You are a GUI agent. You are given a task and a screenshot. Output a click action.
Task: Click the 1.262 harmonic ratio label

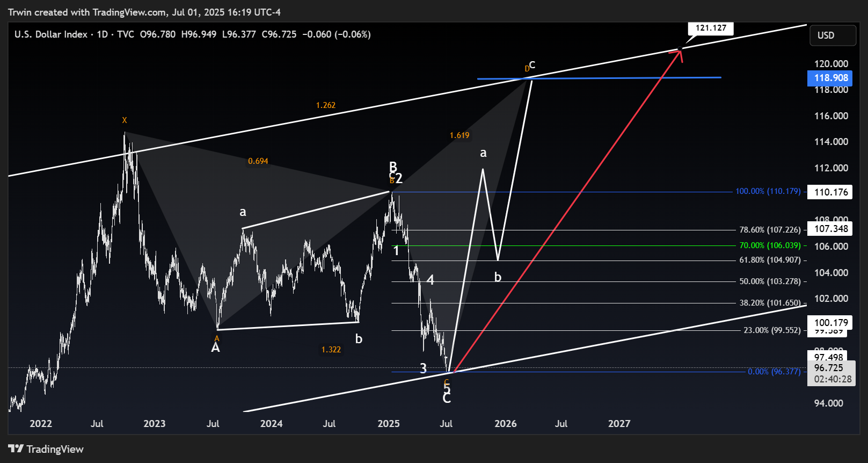point(325,105)
